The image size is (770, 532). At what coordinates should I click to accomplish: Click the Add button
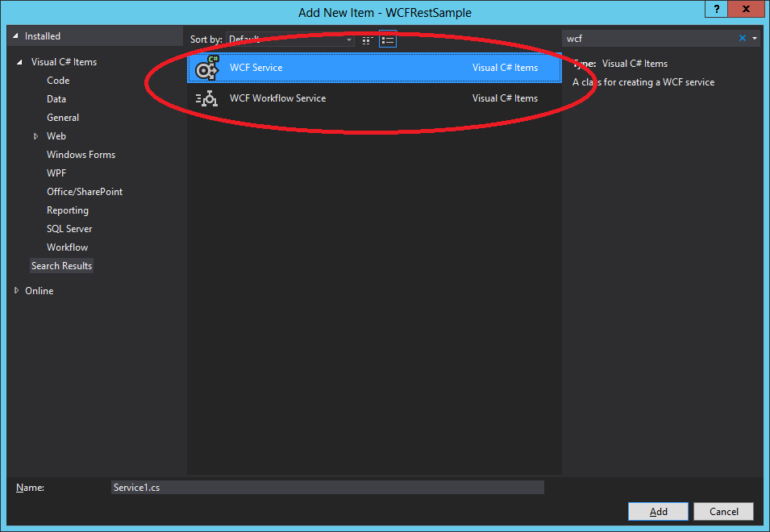coord(658,511)
